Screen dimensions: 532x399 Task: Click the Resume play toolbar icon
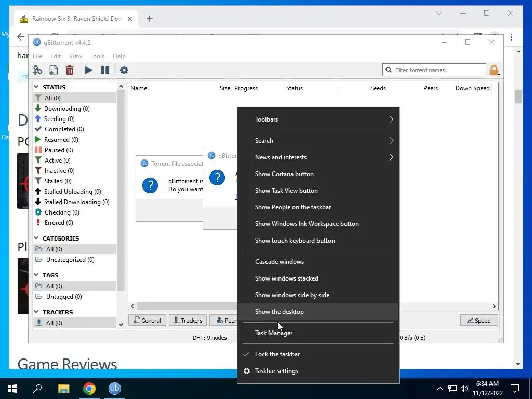point(88,70)
